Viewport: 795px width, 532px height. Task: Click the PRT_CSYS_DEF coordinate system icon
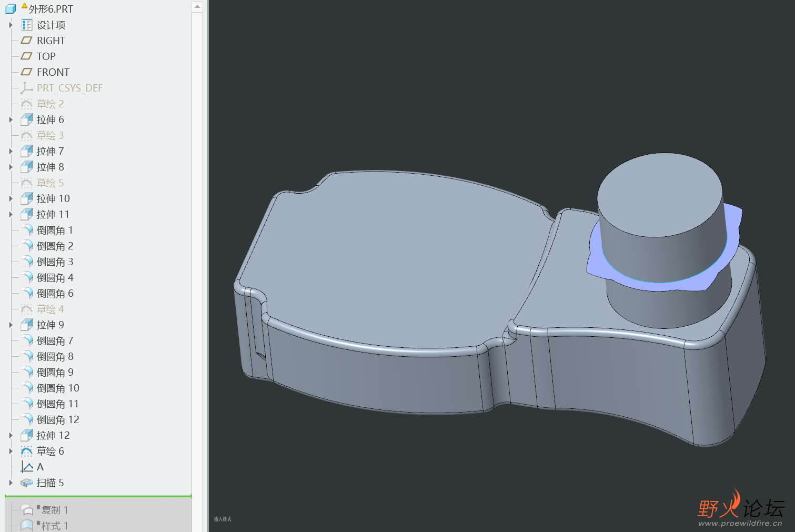tap(26, 88)
